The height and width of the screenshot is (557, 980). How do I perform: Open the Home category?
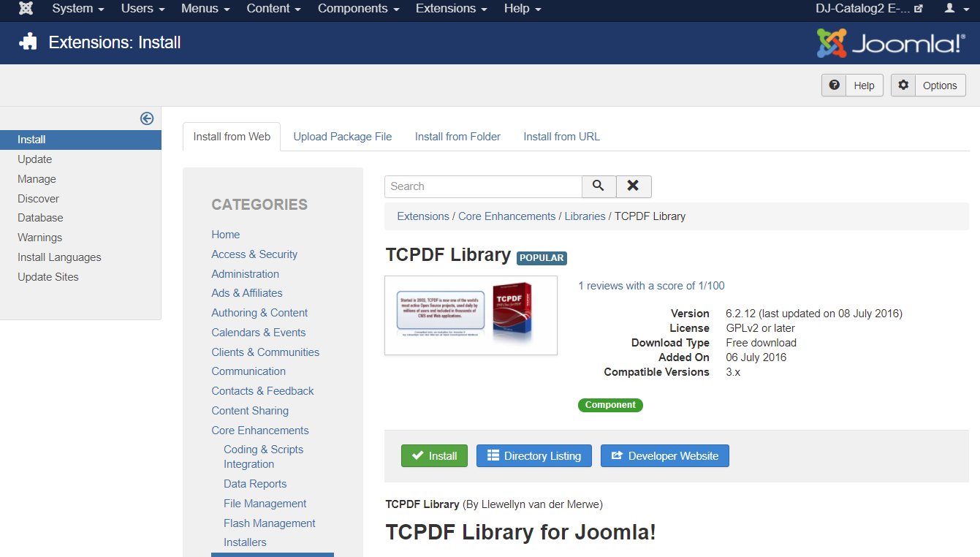tap(226, 235)
